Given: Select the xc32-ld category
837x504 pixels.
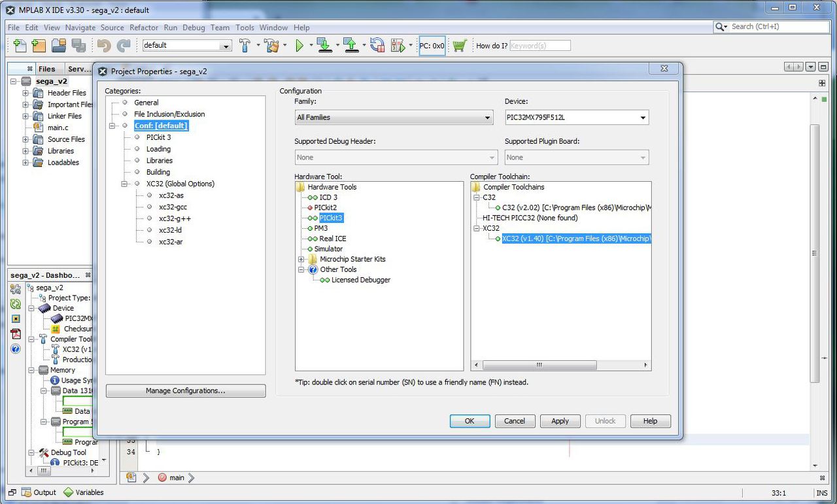Looking at the screenshot, I should tap(170, 230).
